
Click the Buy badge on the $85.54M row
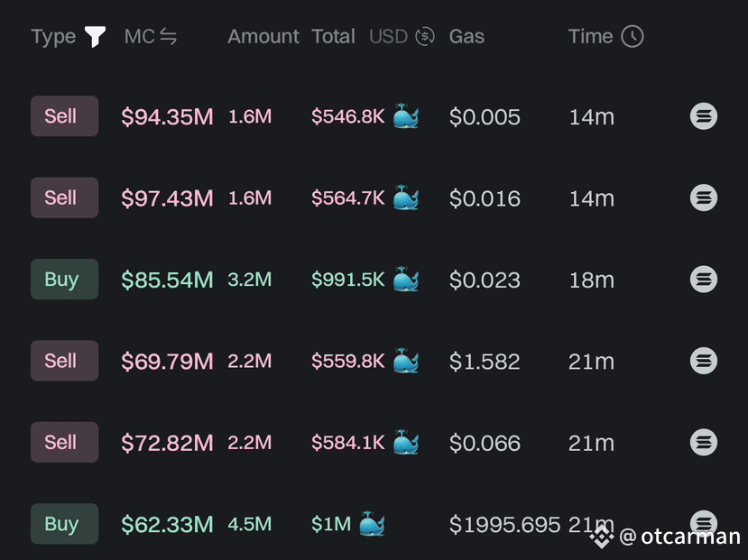(64, 280)
